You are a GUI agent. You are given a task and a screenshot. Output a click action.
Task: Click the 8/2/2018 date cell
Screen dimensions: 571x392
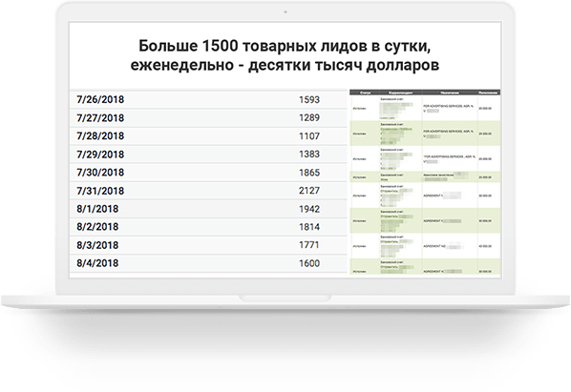click(x=97, y=227)
